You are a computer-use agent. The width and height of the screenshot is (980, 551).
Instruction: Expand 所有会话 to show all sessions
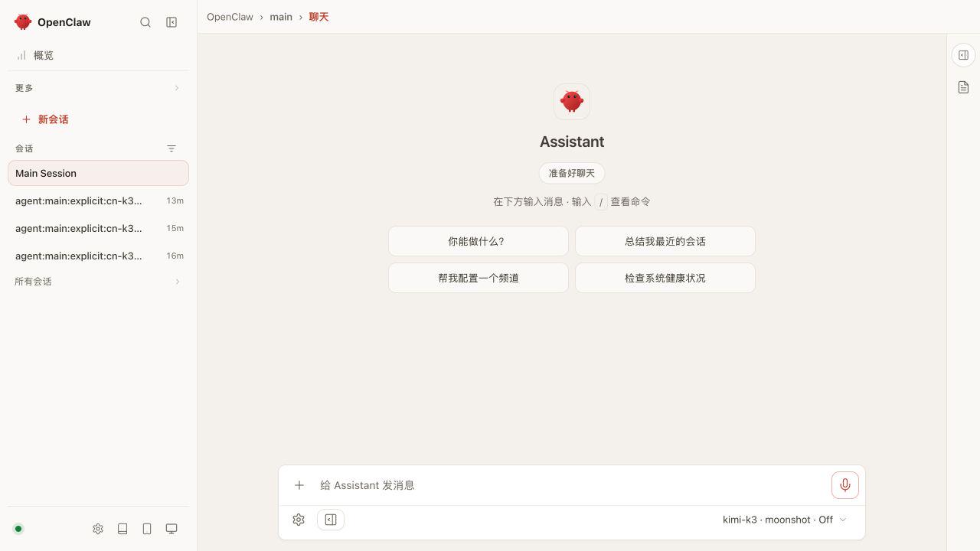[98, 282]
